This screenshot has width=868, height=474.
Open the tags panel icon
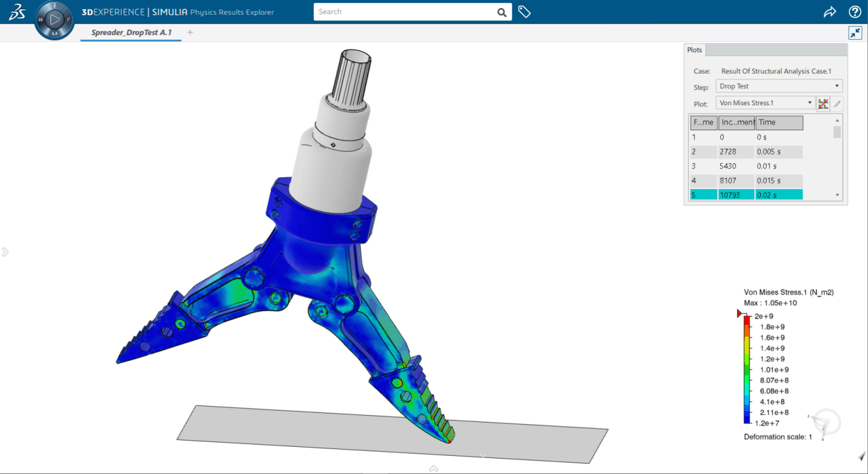pos(524,11)
